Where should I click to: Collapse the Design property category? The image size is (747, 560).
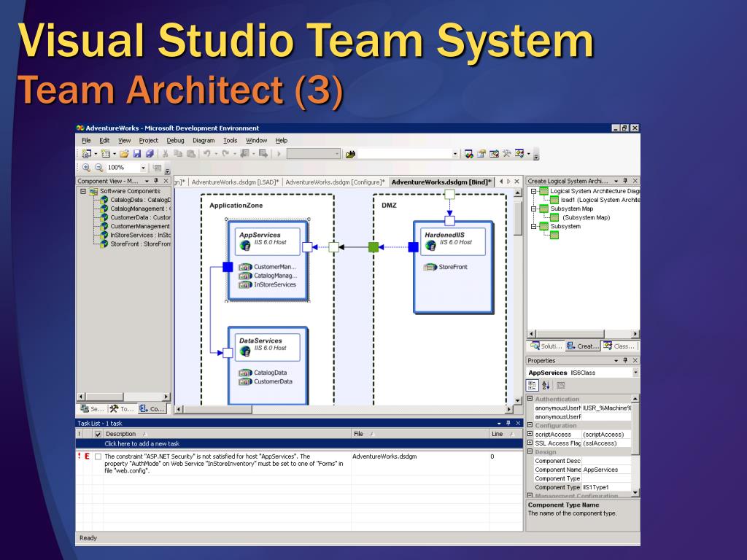click(530, 451)
